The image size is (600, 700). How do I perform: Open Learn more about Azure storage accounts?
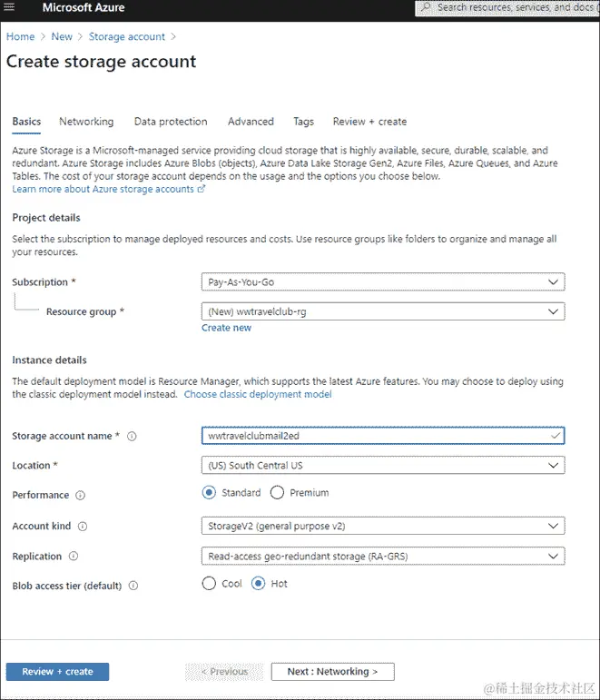[109, 189]
